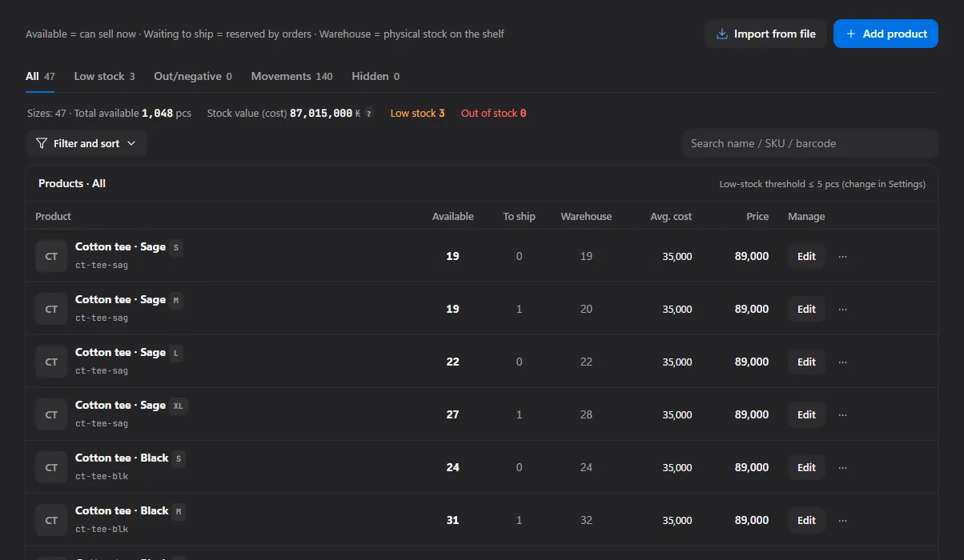Open the Filter and sort dropdown
The width and height of the screenshot is (964, 560).
[86, 143]
